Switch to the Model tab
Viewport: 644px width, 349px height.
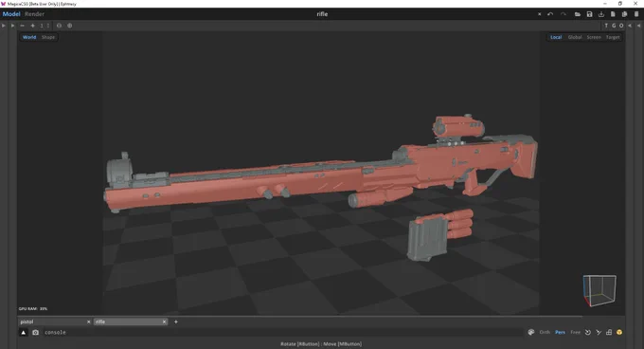(11, 14)
